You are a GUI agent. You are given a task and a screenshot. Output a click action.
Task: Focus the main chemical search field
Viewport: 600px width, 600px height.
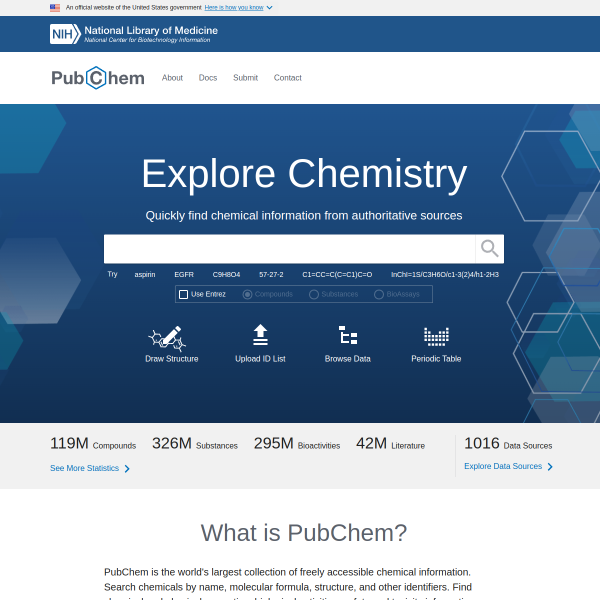point(290,249)
